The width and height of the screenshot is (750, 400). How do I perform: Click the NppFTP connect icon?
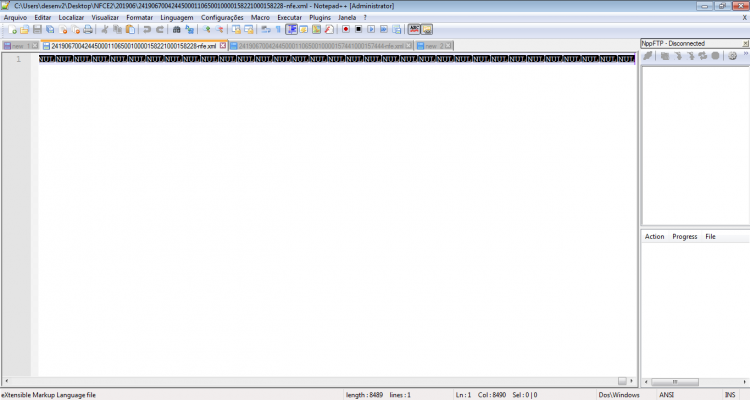pos(648,56)
